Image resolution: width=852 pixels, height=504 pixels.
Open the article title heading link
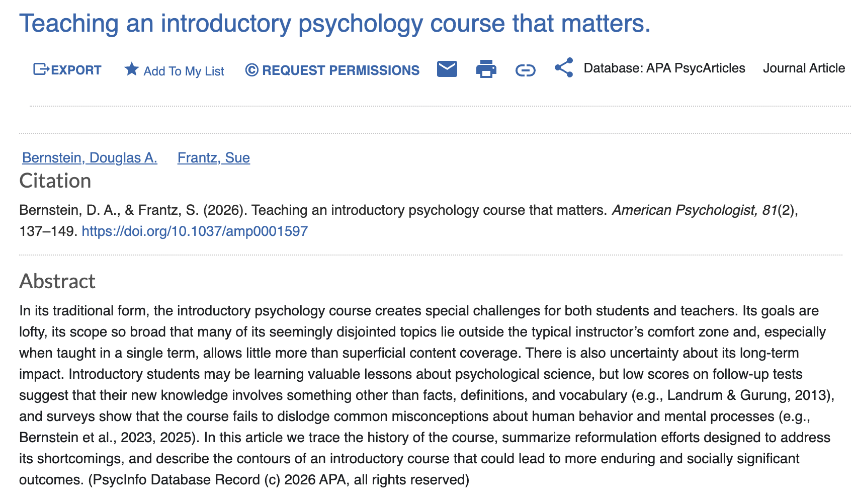pos(334,24)
